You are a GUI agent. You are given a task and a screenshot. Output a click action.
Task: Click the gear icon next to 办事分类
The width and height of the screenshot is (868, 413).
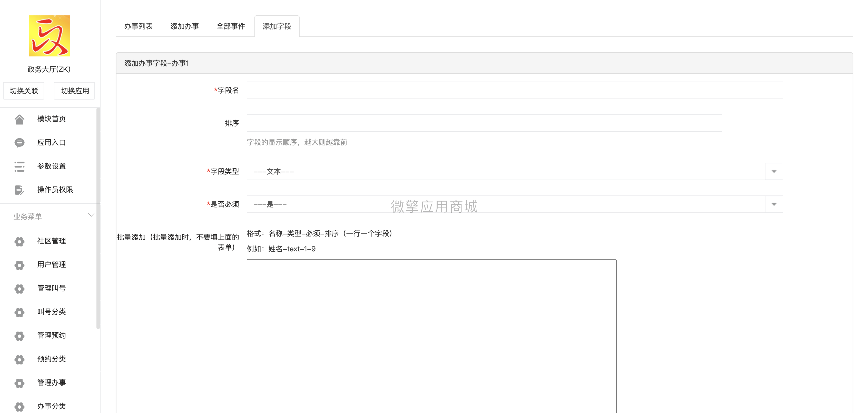[x=19, y=406]
